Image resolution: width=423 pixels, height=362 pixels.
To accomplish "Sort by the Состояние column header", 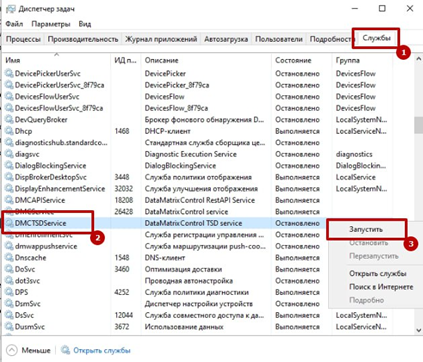I will pos(302,60).
